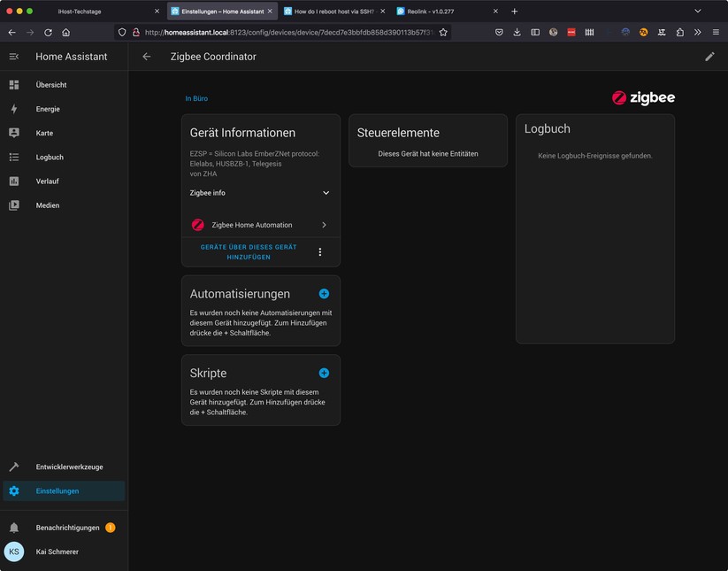This screenshot has height=571, width=728.
Task: Open the iHost-Techstage tab
Action: point(78,11)
